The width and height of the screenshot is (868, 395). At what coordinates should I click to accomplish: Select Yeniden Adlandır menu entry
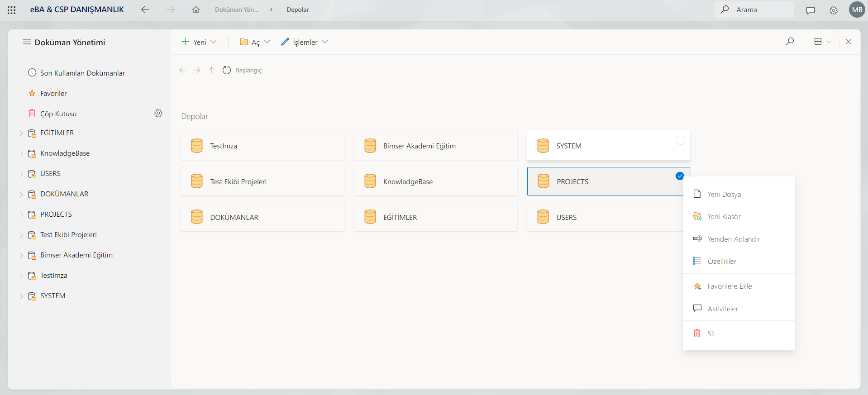[x=739, y=239]
